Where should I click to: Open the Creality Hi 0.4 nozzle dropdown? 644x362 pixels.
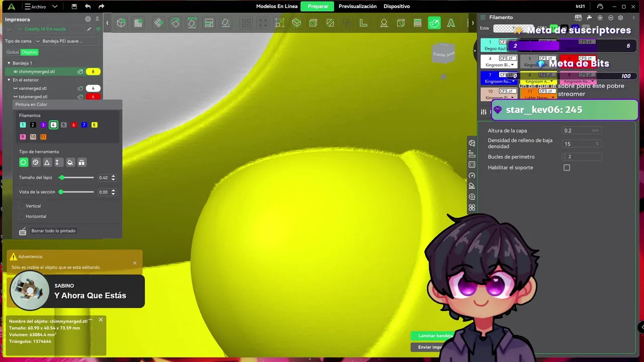(52, 29)
